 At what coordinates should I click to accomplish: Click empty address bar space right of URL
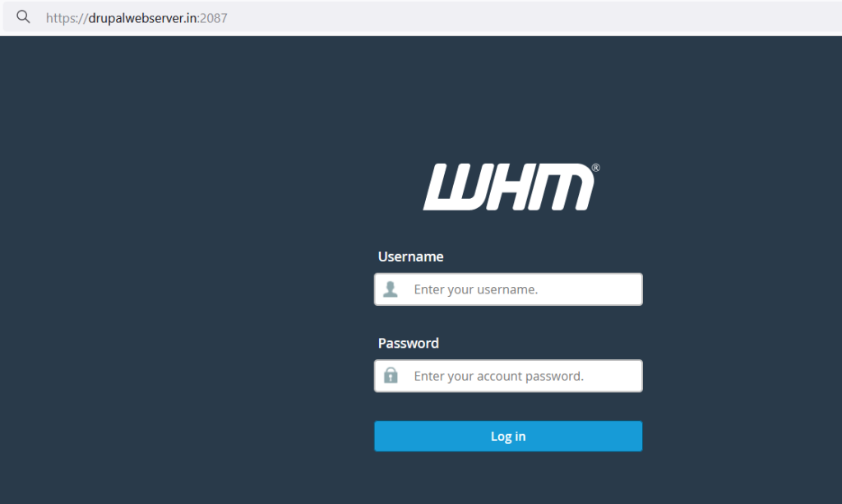coord(537,18)
